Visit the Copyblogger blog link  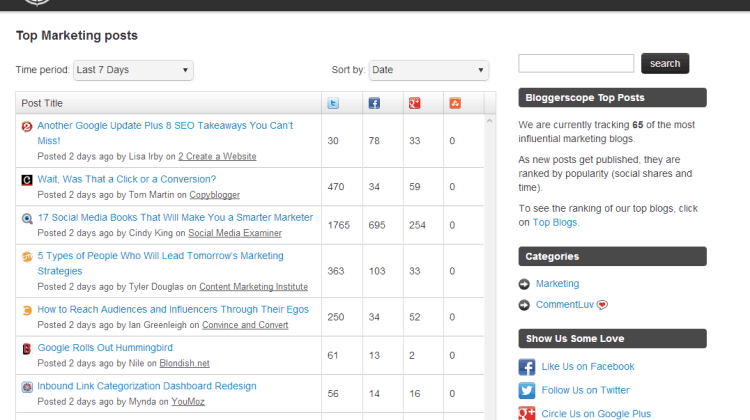pyautogui.click(x=214, y=195)
